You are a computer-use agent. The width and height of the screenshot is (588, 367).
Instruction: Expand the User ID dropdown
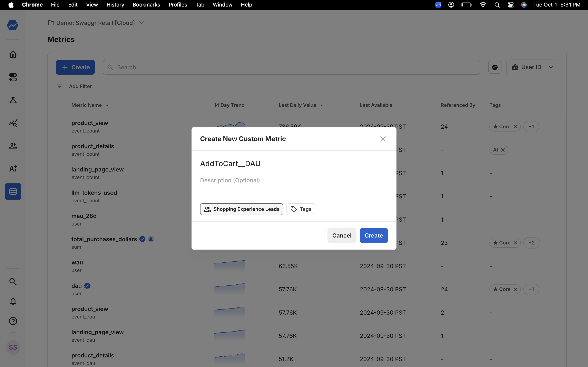pyautogui.click(x=532, y=67)
